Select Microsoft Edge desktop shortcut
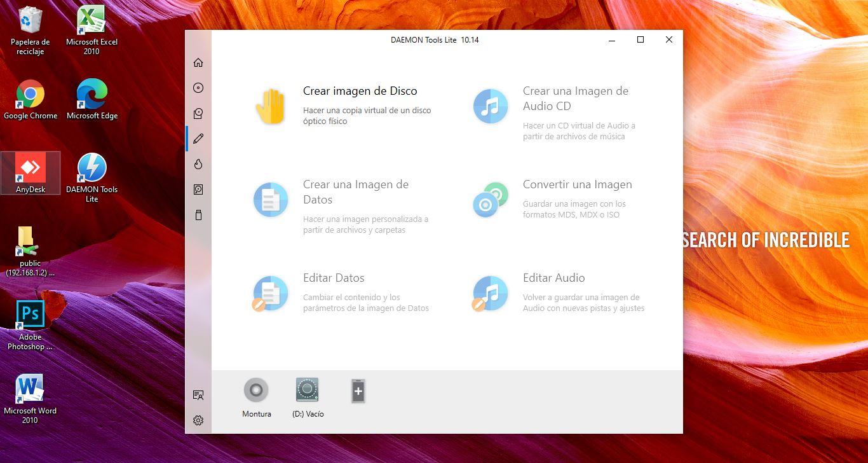Image resolution: width=868 pixels, height=463 pixels. pos(92,100)
